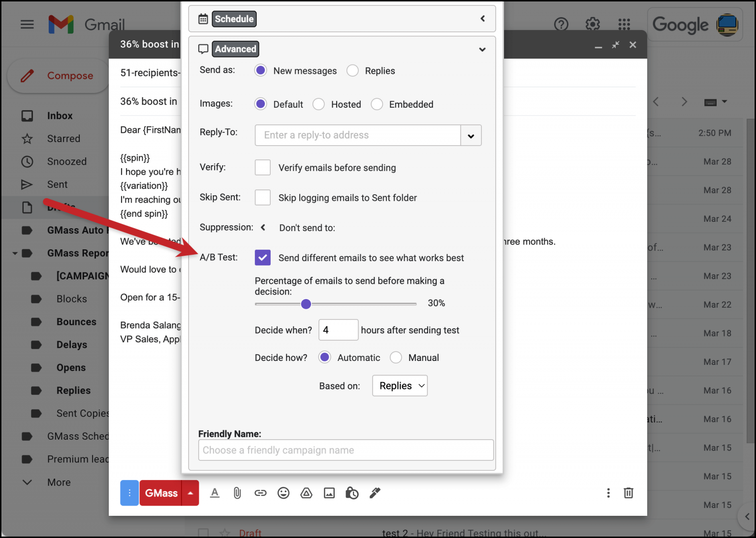Image resolution: width=756 pixels, height=538 pixels.
Task: Open text formatting options in compose toolbar
Action: 215,493
